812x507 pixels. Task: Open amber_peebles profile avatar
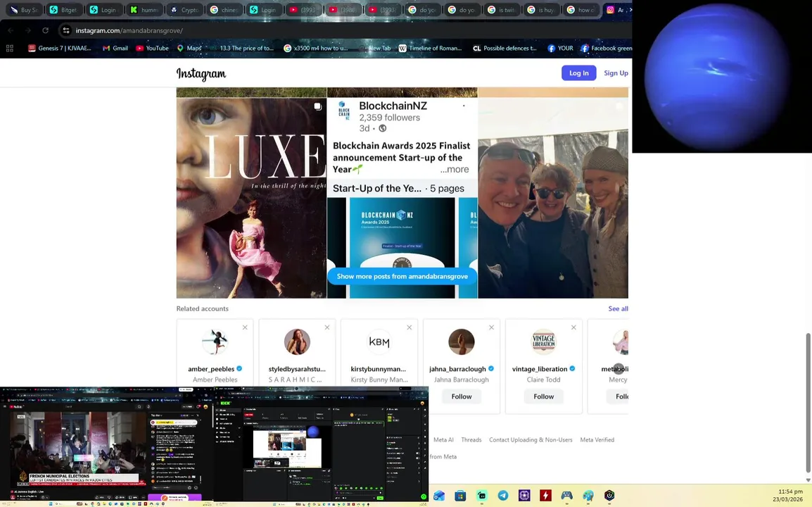pos(215,342)
